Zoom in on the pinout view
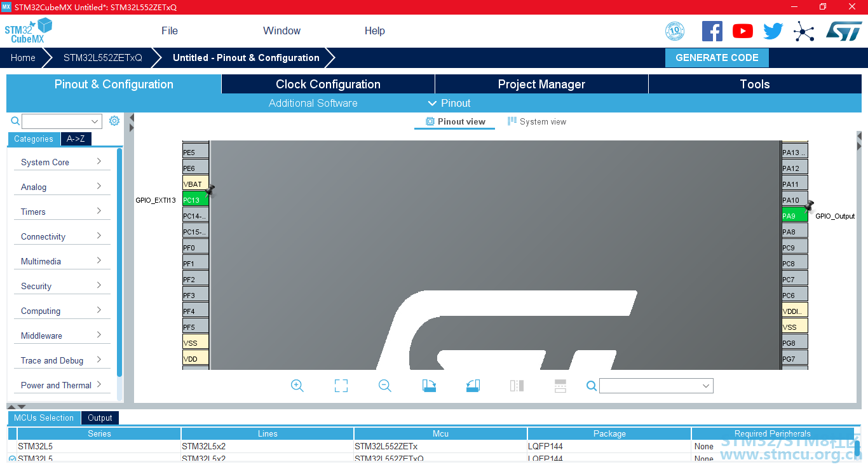The image size is (868, 469). (297, 386)
